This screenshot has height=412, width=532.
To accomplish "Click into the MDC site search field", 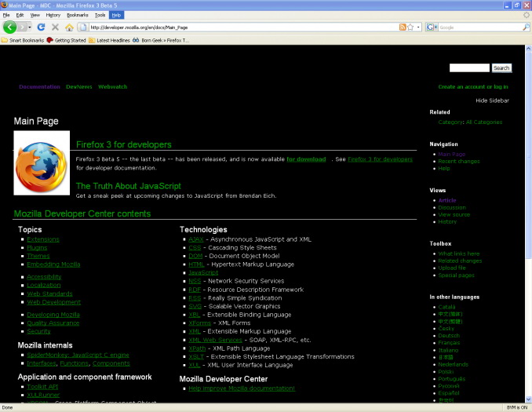I will coord(469,67).
